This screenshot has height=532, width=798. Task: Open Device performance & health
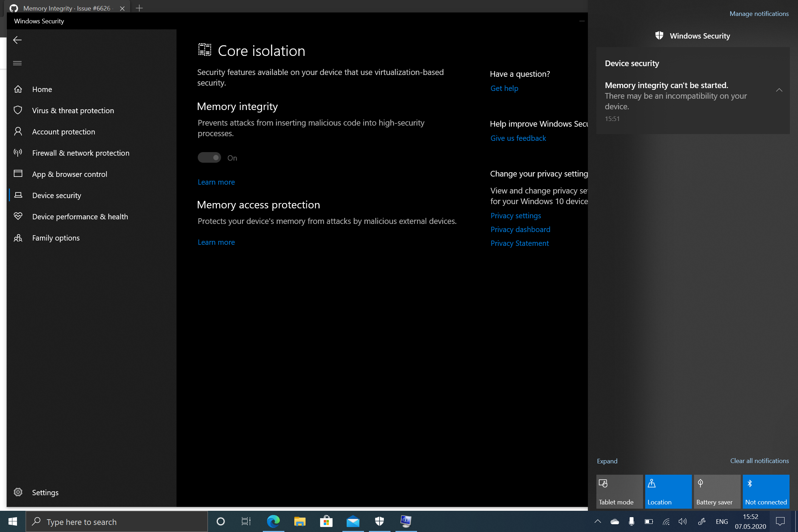(x=80, y=216)
